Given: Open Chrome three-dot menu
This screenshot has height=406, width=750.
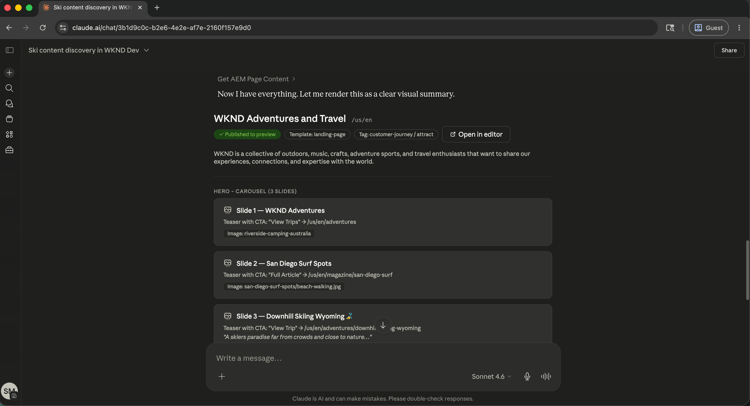Looking at the screenshot, I should [x=739, y=28].
